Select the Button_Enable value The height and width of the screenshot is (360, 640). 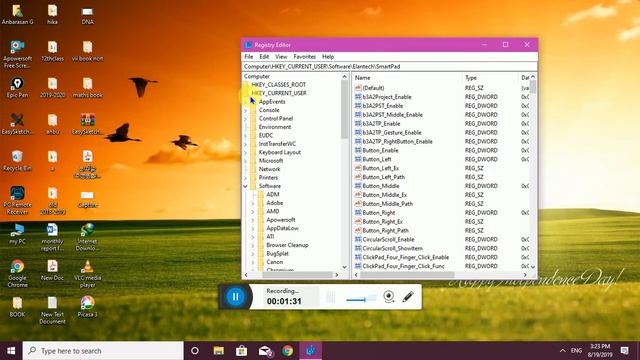[380, 151]
